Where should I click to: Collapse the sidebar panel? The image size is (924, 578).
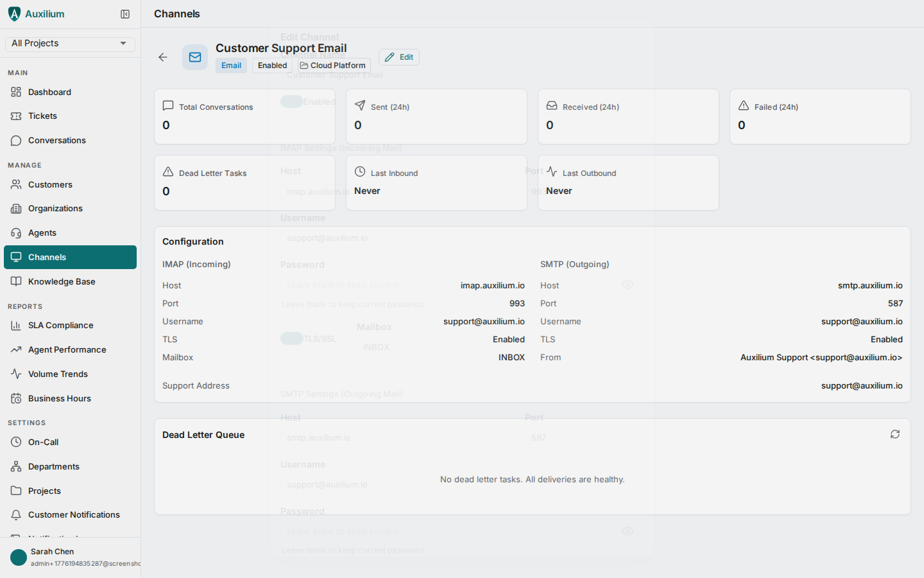click(124, 13)
